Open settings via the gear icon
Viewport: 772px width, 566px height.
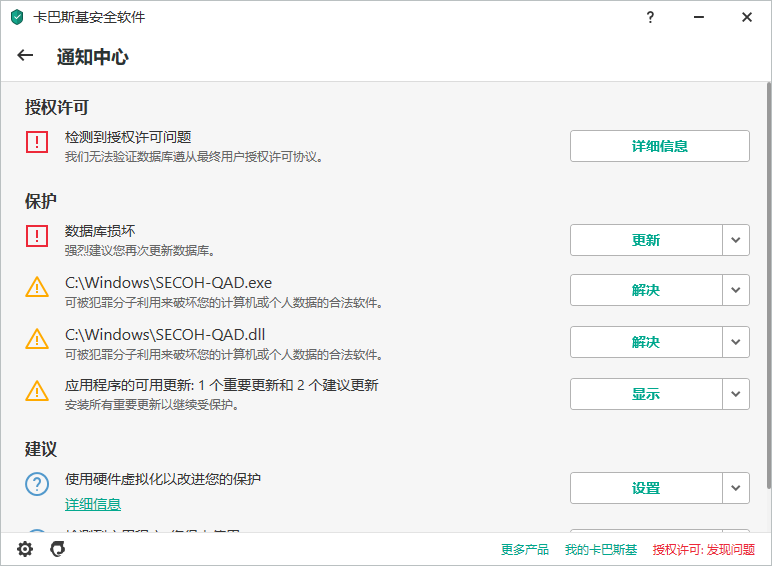coord(25,549)
